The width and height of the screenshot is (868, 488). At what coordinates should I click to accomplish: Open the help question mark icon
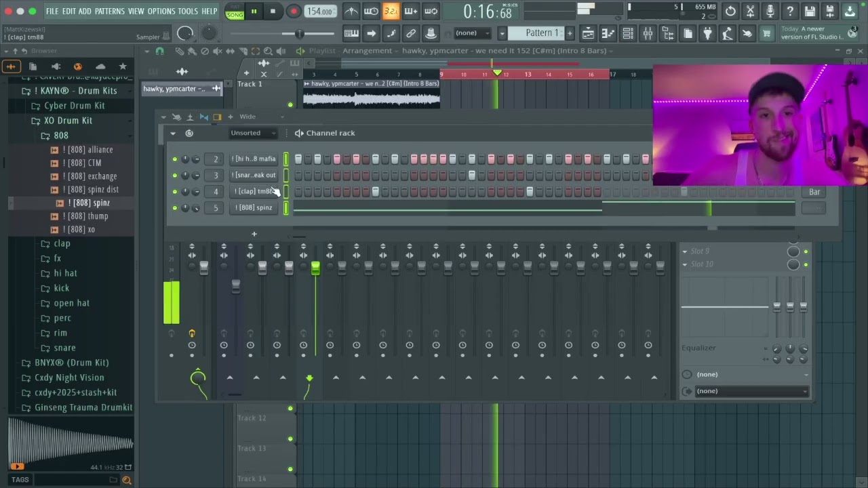(x=790, y=11)
